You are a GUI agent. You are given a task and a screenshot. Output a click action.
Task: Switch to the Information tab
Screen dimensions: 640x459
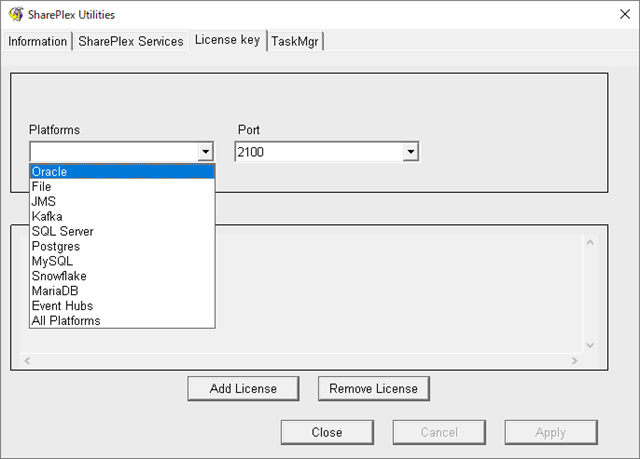pyautogui.click(x=38, y=41)
